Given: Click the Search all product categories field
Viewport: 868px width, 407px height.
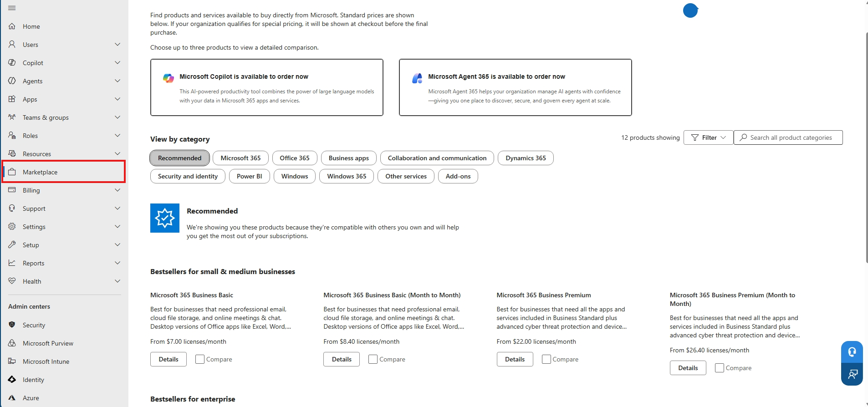Looking at the screenshot, I should pyautogui.click(x=788, y=137).
